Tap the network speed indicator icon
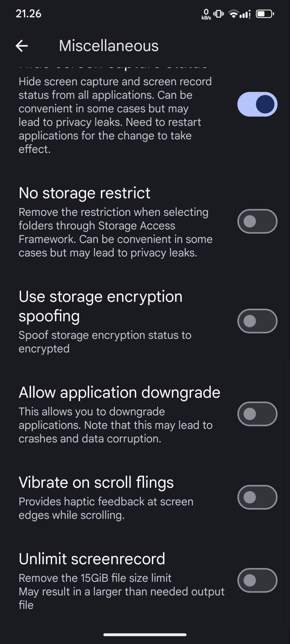Viewport: 290px width, 644px height. pyautogui.click(x=206, y=14)
